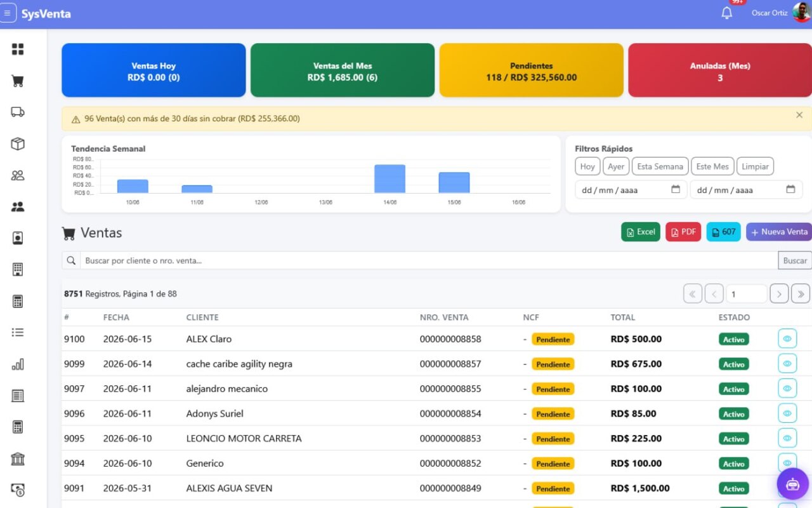
Task: Export sales to Excel
Action: pyautogui.click(x=641, y=232)
